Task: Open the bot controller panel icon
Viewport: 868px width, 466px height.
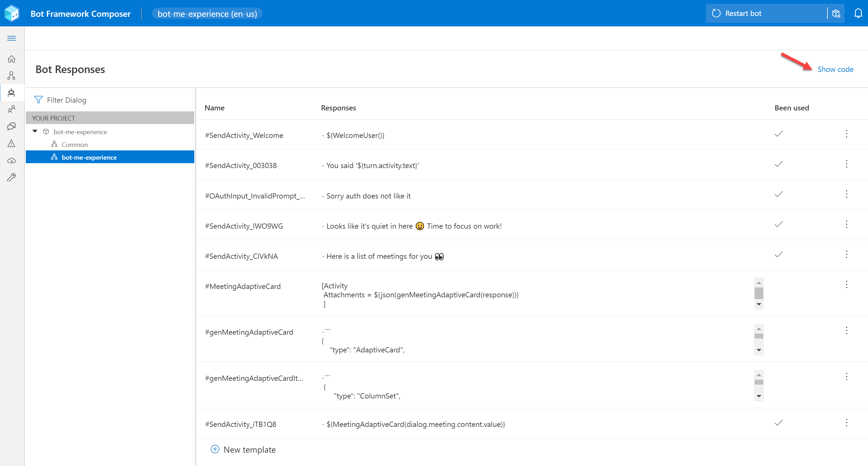Action: pyautogui.click(x=836, y=13)
